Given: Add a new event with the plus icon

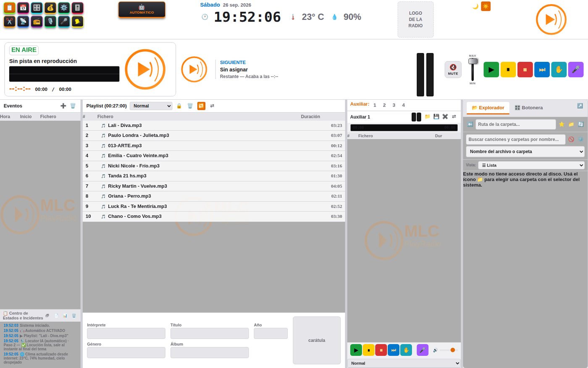Looking at the screenshot, I should (63, 106).
